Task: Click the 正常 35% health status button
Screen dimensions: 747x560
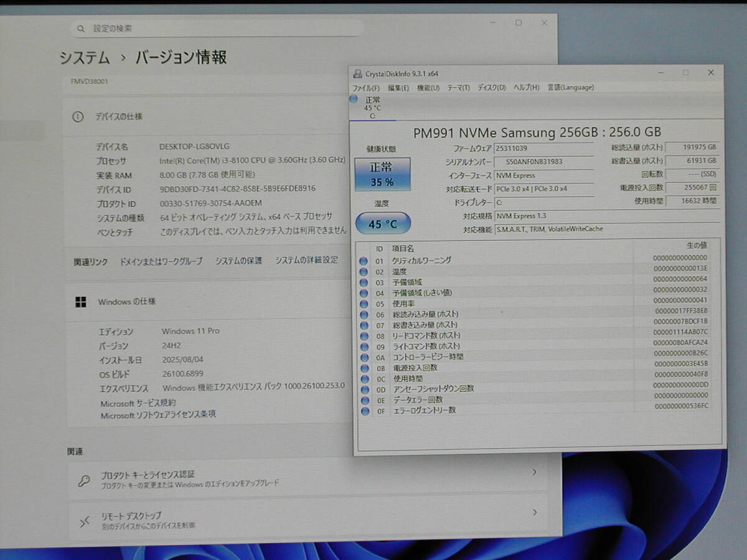Action: click(382, 174)
